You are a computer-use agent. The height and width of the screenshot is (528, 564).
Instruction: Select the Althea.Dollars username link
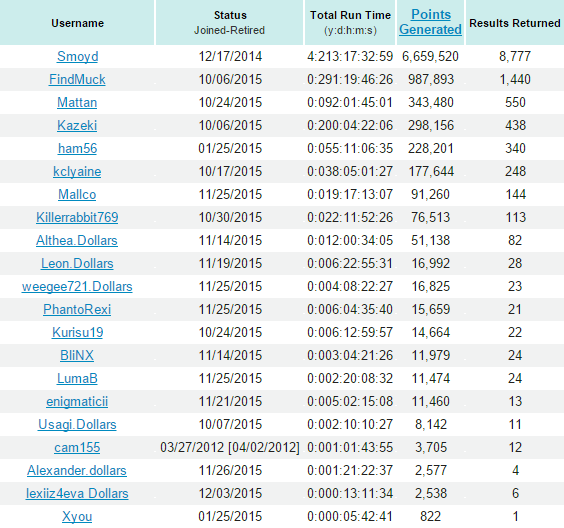(77, 241)
